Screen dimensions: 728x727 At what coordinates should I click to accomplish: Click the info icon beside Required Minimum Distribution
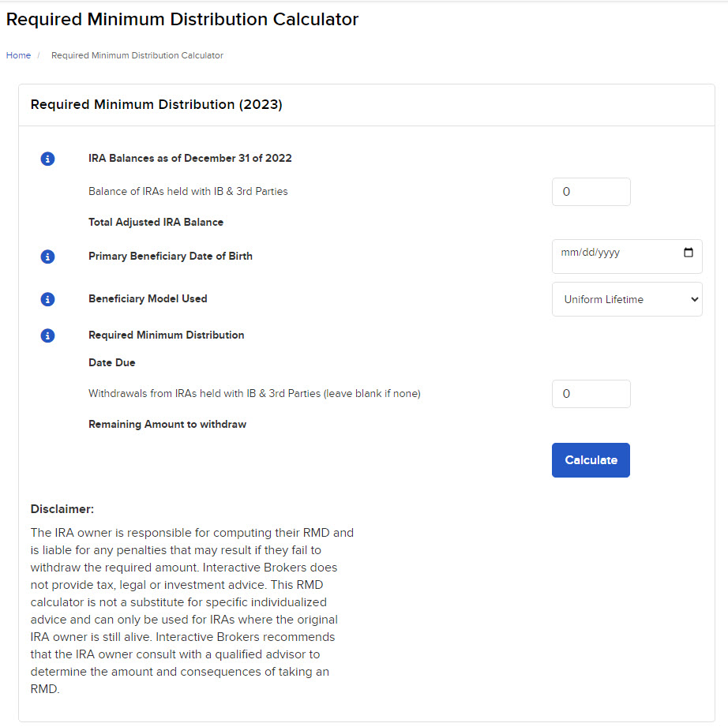click(47, 335)
